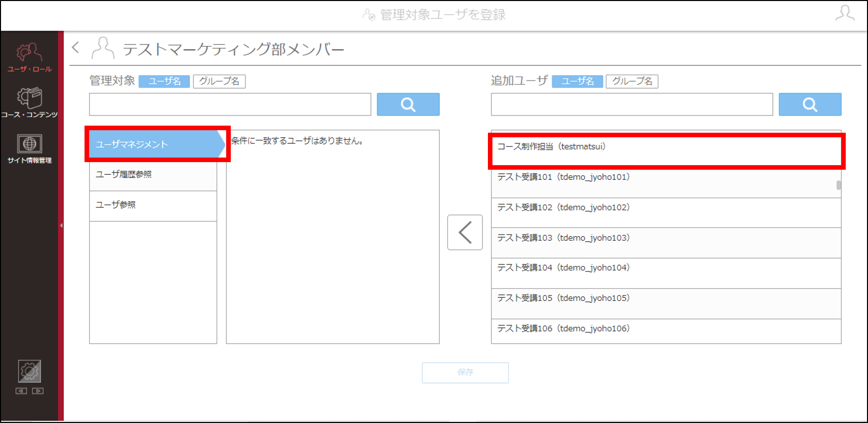Toggle ユーザ名 filter under 管理対象
This screenshot has width=868, height=423.
coord(164,81)
